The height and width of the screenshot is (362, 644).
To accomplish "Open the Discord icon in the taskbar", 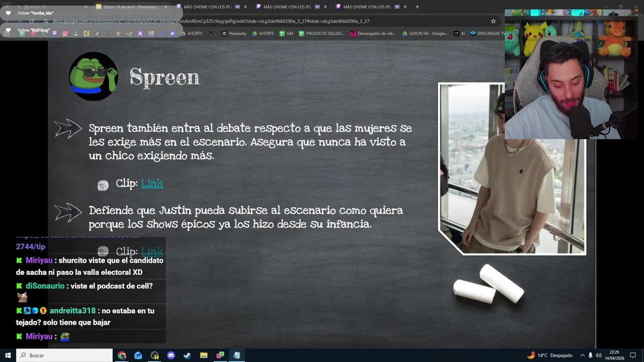I will tap(171, 355).
